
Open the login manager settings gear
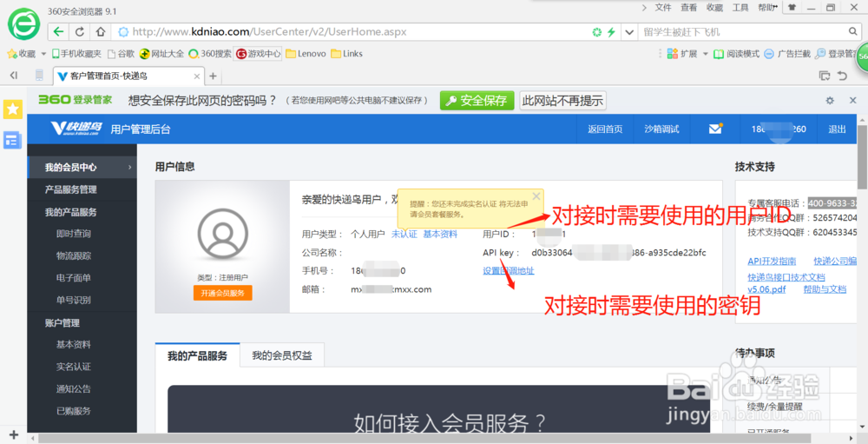pos(830,100)
